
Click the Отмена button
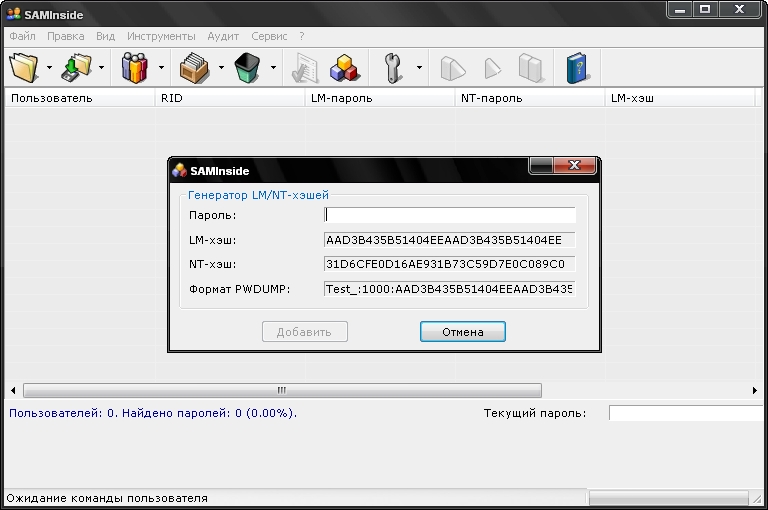pos(463,332)
